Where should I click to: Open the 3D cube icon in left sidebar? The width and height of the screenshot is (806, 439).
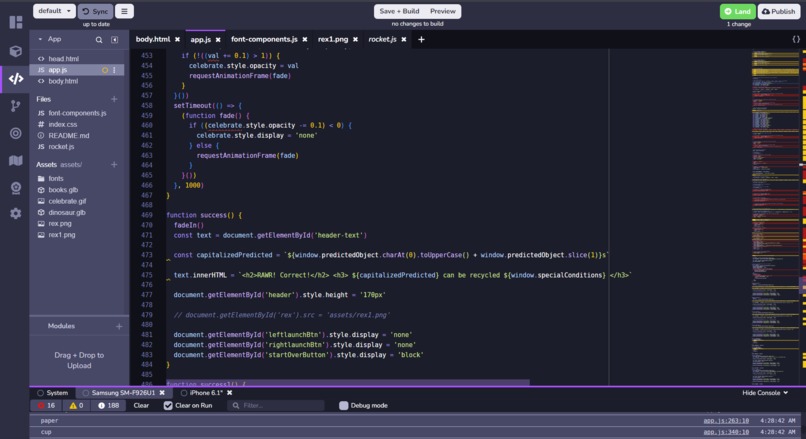[x=15, y=51]
